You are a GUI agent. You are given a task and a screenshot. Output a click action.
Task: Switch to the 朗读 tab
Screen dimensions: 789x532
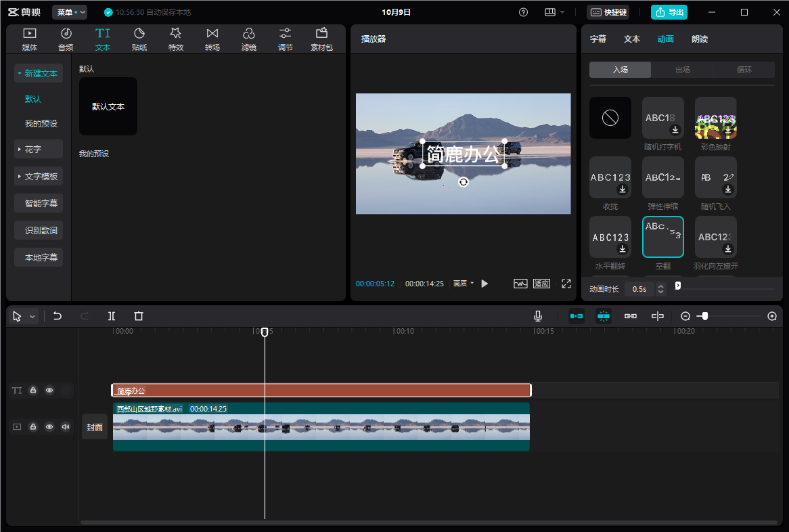click(x=700, y=39)
